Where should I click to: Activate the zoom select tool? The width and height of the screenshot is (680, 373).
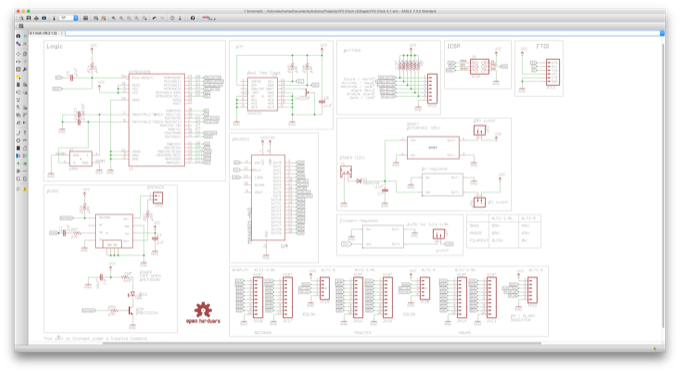tap(144, 18)
